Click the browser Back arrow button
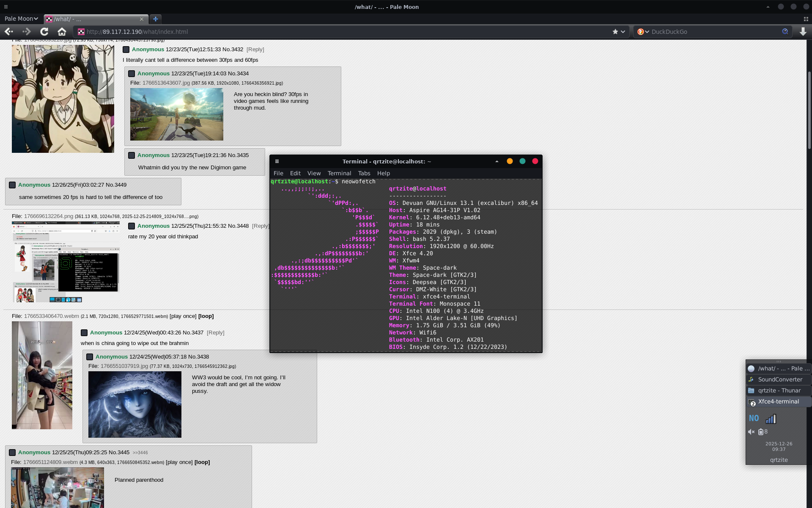 tap(8, 32)
